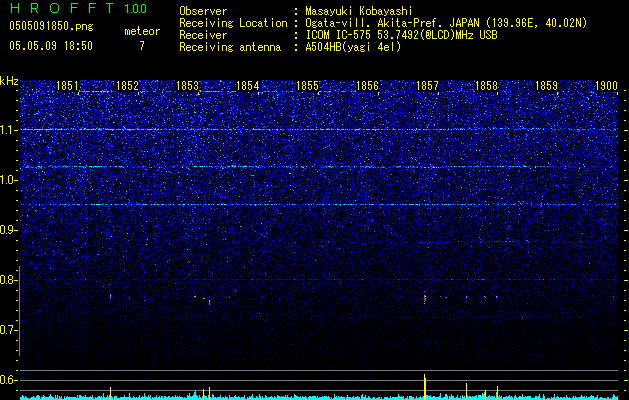
Task: Click the 1851 time marker
Action: tap(68, 87)
